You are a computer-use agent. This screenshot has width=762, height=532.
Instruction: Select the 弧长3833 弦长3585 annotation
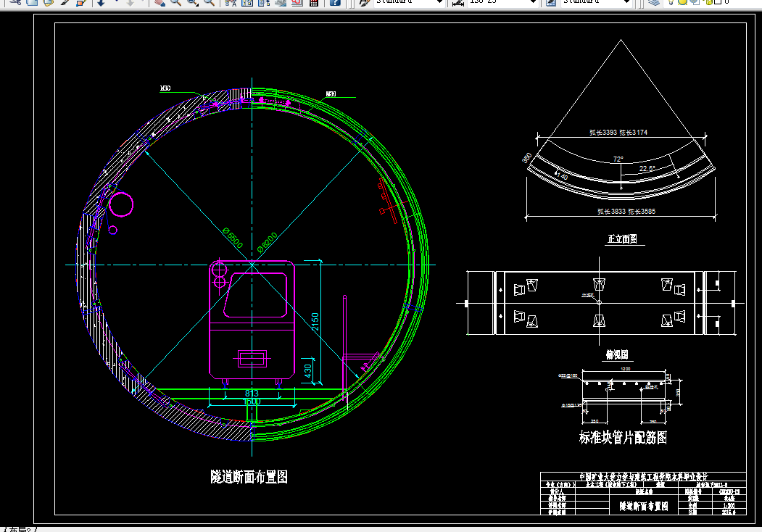(626, 212)
